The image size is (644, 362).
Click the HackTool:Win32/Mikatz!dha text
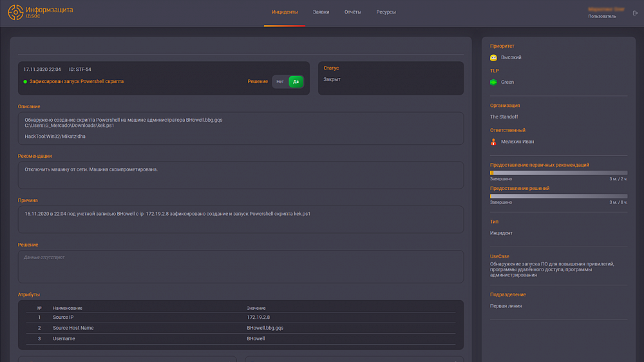(55, 137)
